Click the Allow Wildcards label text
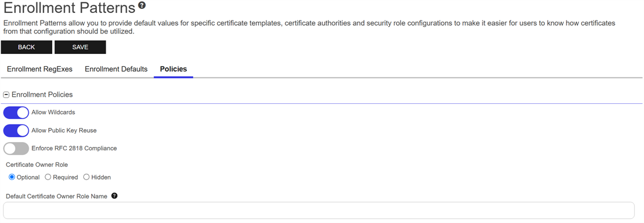The height and width of the screenshot is (223, 644). pyautogui.click(x=53, y=112)
